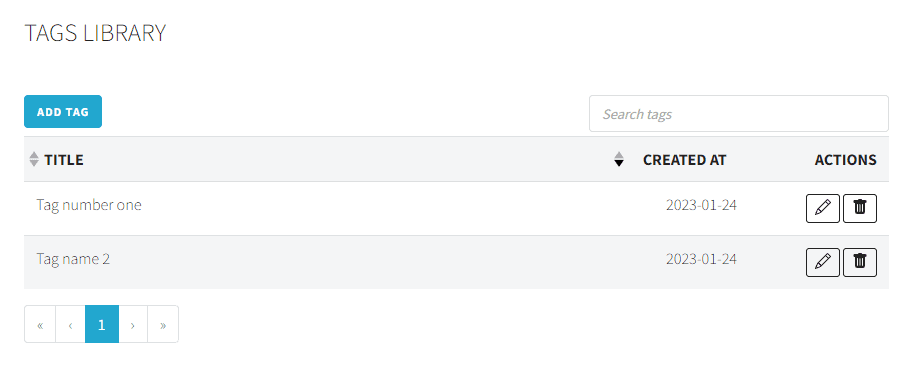Select the 'Tag name 2' row title

73,259
